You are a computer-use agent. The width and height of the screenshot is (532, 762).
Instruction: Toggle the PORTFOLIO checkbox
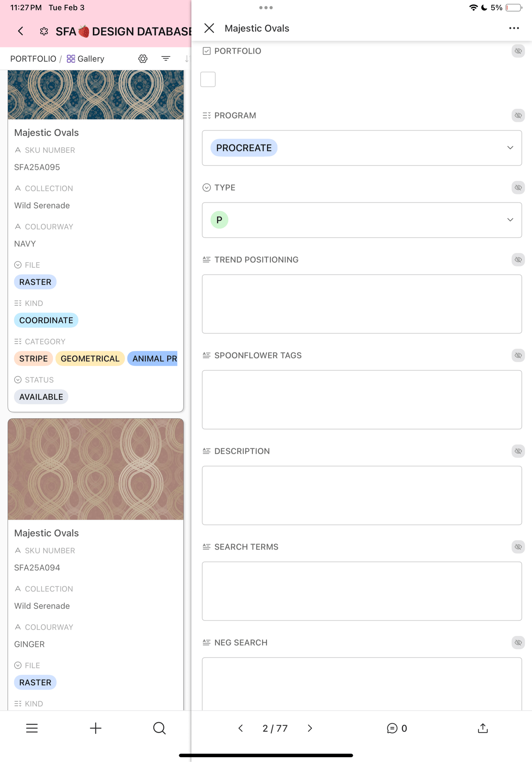208,79
